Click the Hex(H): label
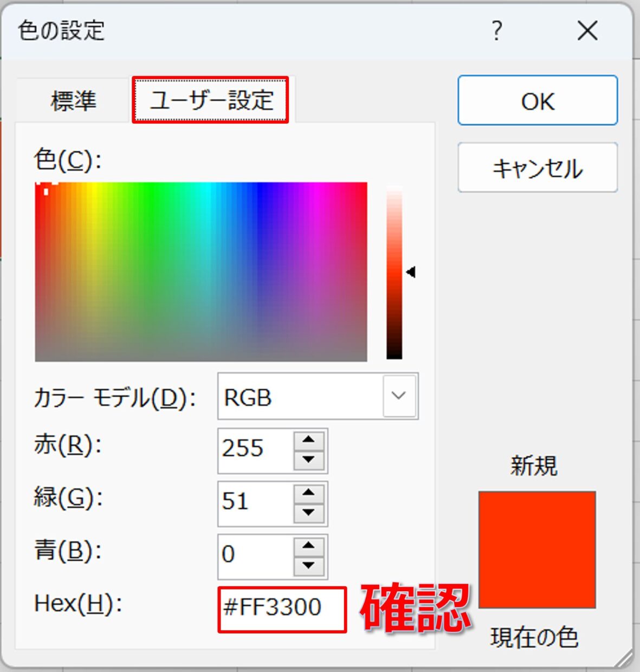640x672 pixels. [x=78, y=604]
